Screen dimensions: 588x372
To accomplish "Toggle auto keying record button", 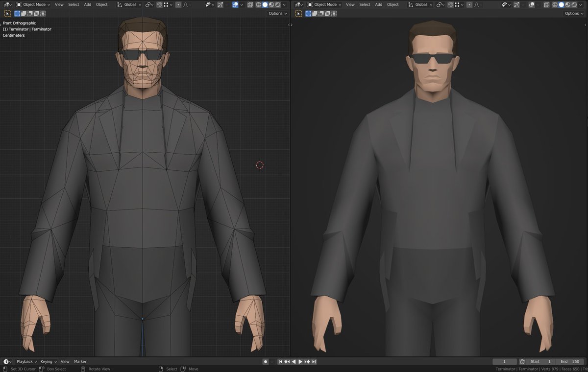I will tap(265, 362).
